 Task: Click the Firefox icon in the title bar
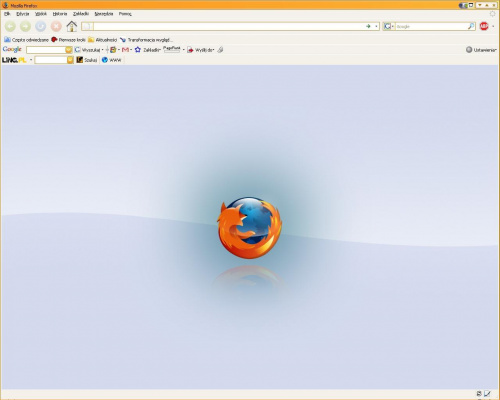(5, 5)
